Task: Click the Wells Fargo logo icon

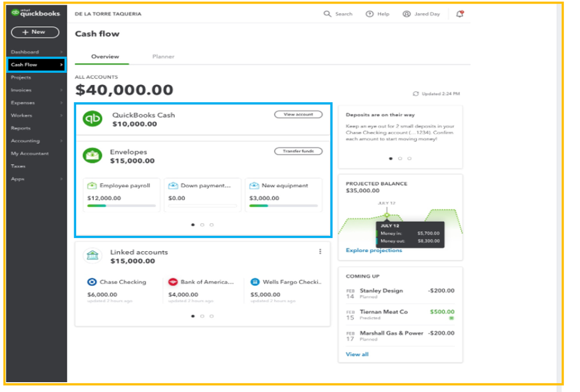Action: [255, 282]
